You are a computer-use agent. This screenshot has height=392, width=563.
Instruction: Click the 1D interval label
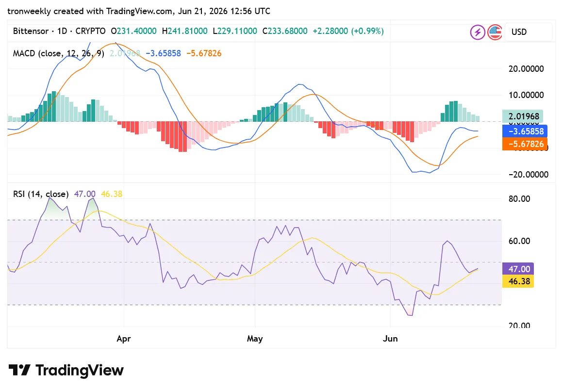[x=62, y=31]
